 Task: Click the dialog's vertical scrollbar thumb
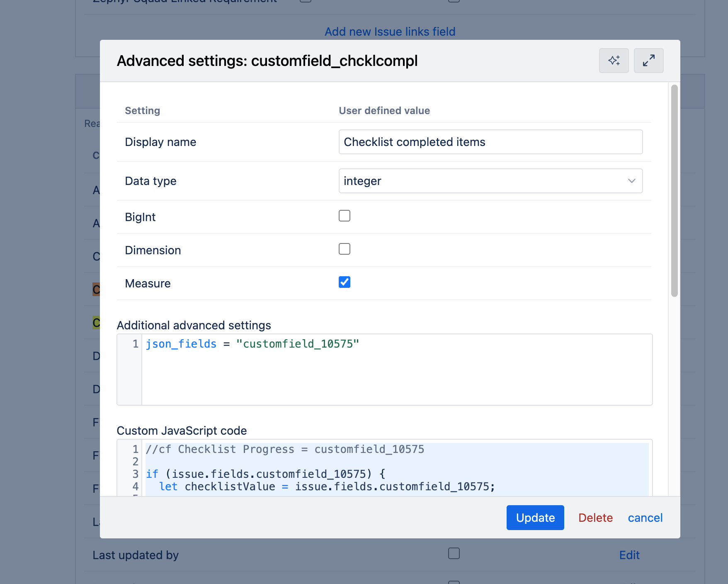pyautogui.click(x=675, y=191)
